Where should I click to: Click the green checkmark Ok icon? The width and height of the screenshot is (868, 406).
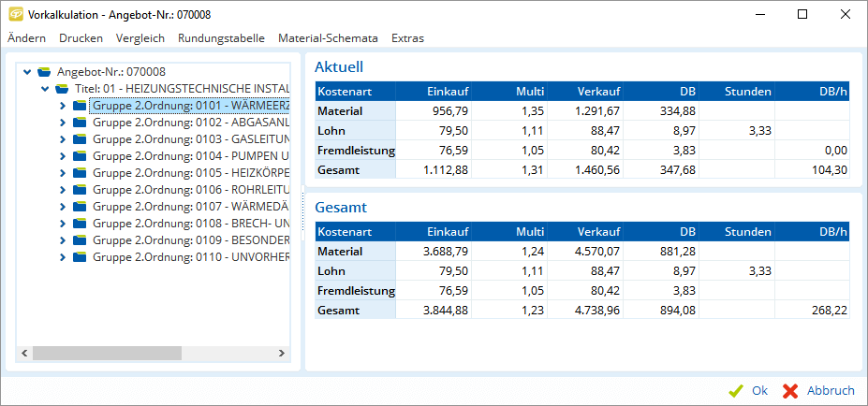pos(736,391)
